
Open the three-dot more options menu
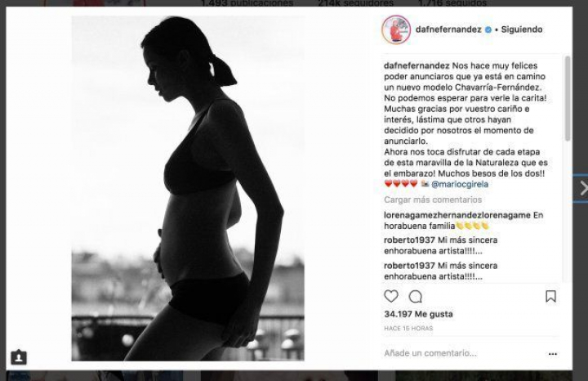click(x=553, y=354)
